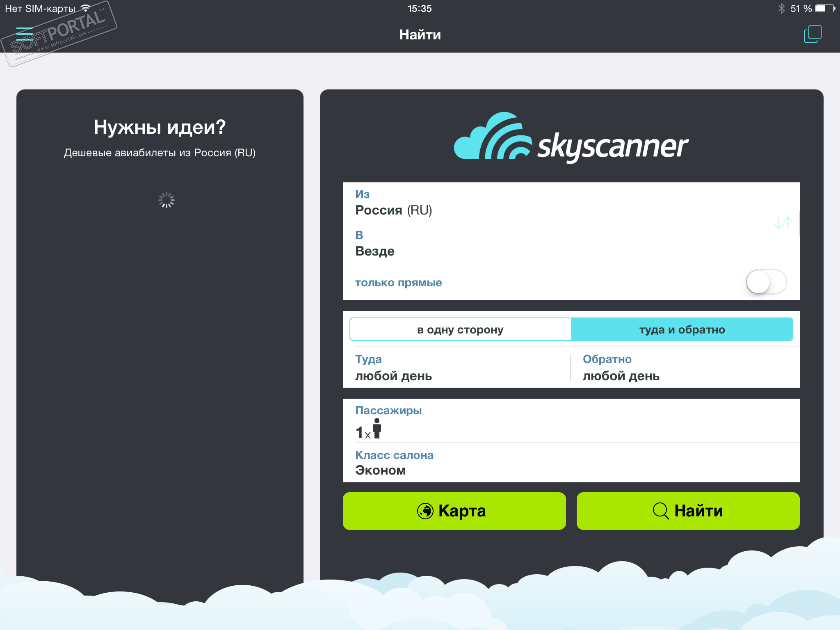Swap origin and destination arrows
This screenshot has height=630, width=840.
tap(783, 223)
